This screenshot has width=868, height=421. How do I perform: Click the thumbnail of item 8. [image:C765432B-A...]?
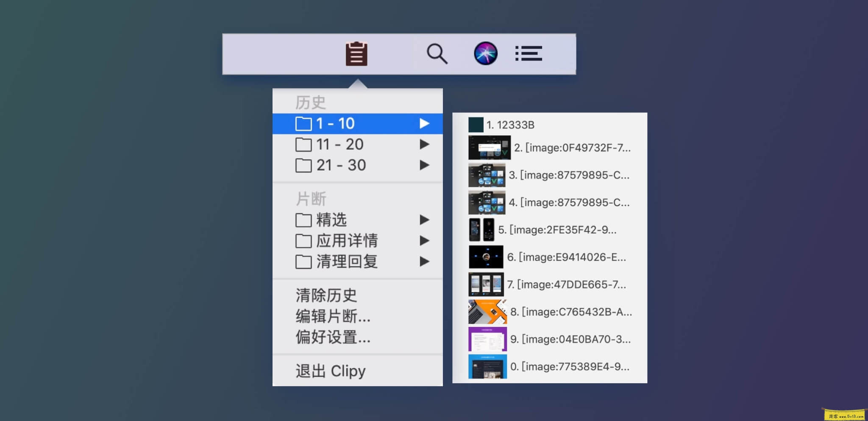point(487,312)
